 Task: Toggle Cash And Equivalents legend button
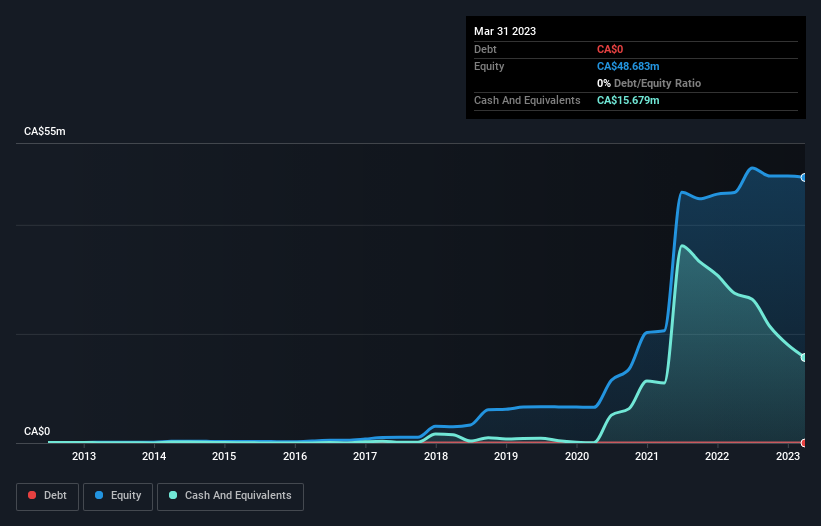point(230,496)
